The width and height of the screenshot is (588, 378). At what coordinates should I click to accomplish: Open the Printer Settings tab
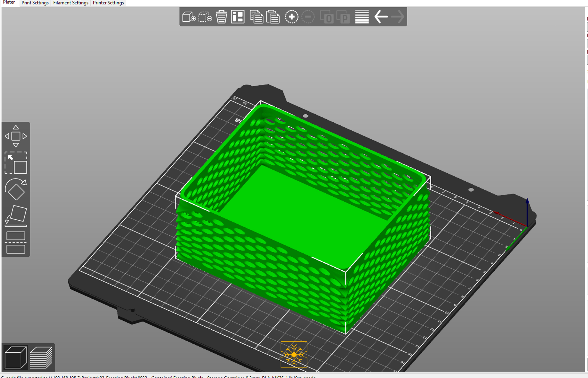click(x=108, y=3)
